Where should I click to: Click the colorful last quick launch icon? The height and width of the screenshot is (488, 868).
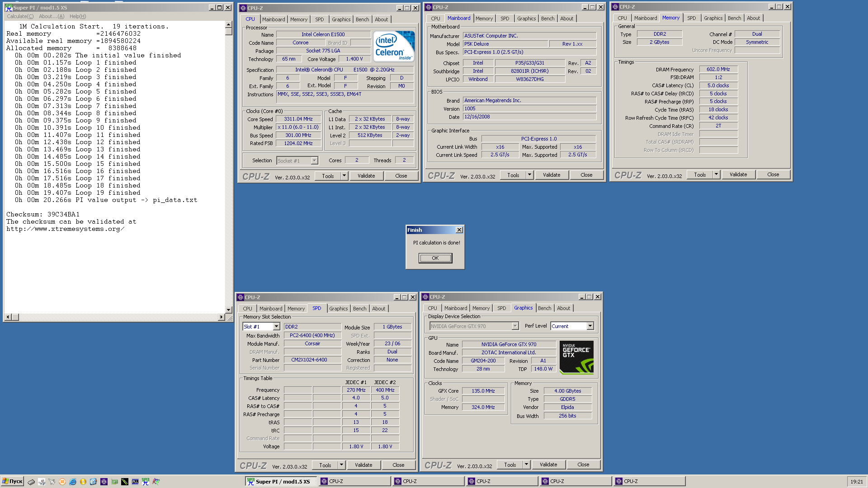point(156,482)
